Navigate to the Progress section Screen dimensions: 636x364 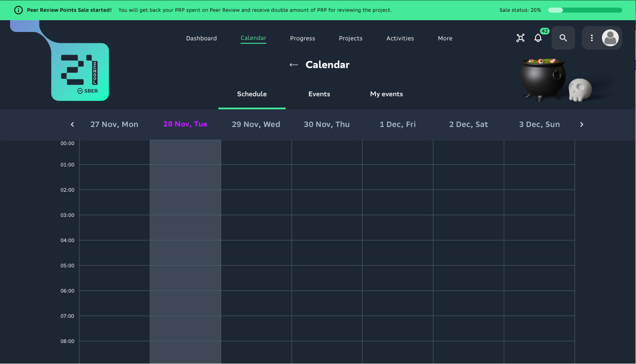[x=303, y=38]
